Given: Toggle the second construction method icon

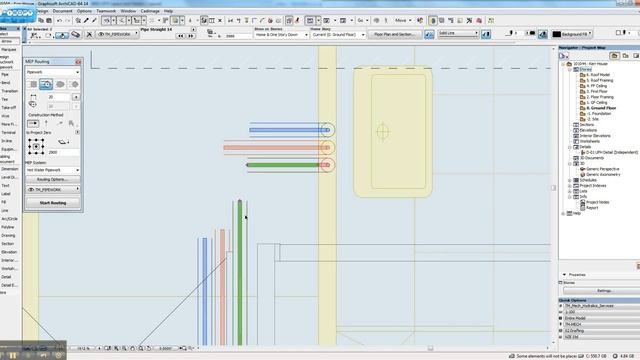Looking at the screenshot, I should pyautogui.click(x=46, y=123).
